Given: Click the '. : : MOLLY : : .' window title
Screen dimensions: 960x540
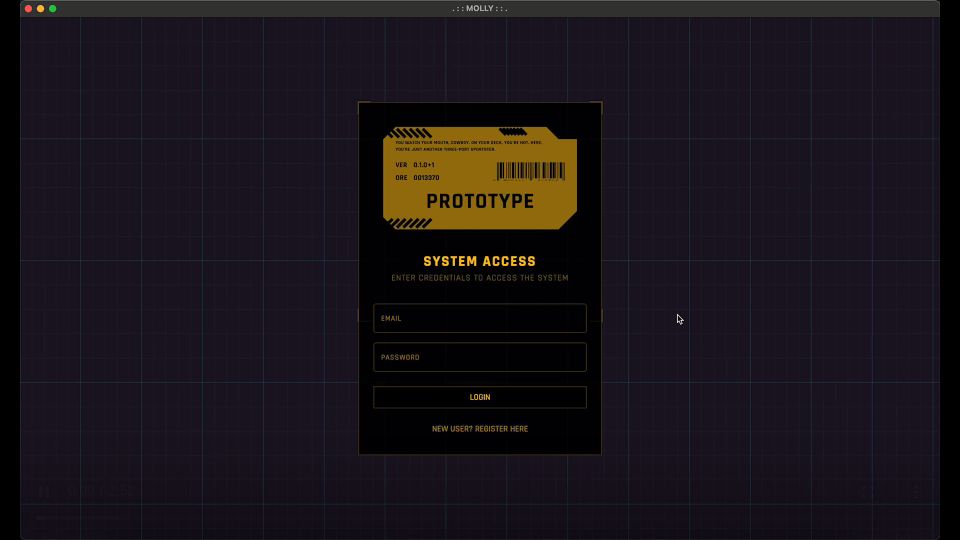Looking at the screenshot, I should (x=479, y=9).
